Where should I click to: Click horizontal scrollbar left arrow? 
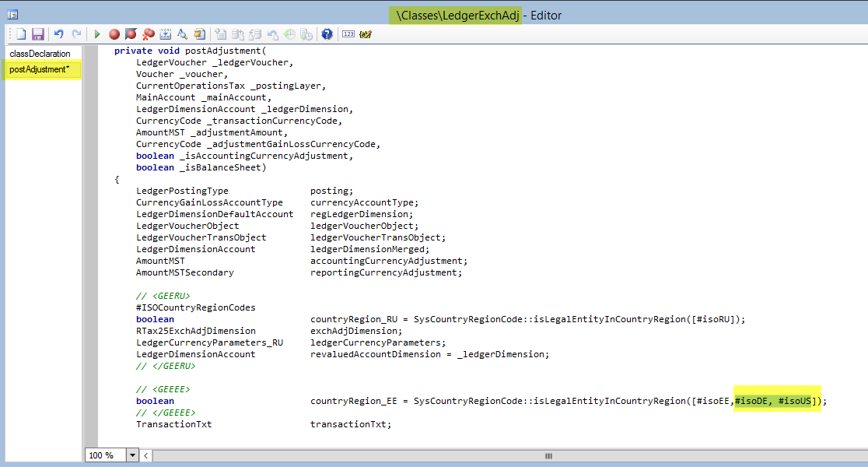146,455
